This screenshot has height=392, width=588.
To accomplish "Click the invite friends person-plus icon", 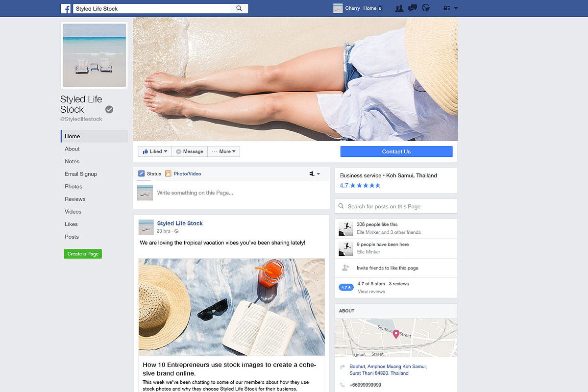I will [345, 268].
